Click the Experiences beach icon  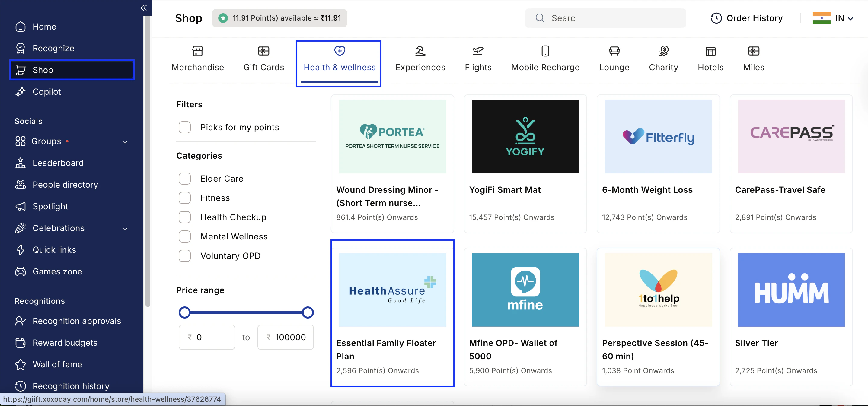420,51
